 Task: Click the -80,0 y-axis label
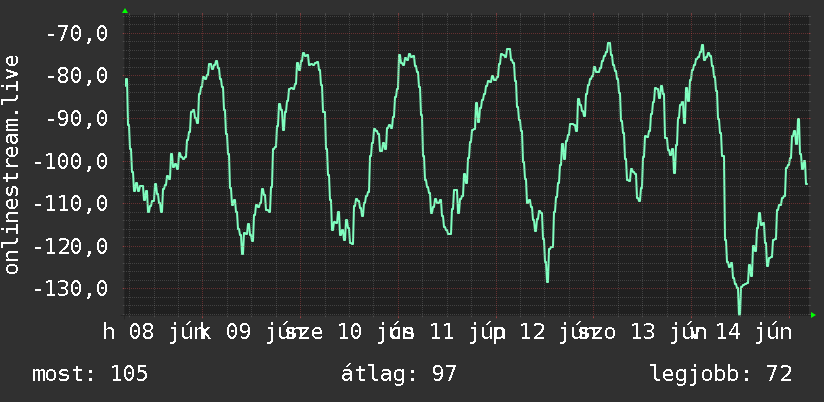(77, 76)
